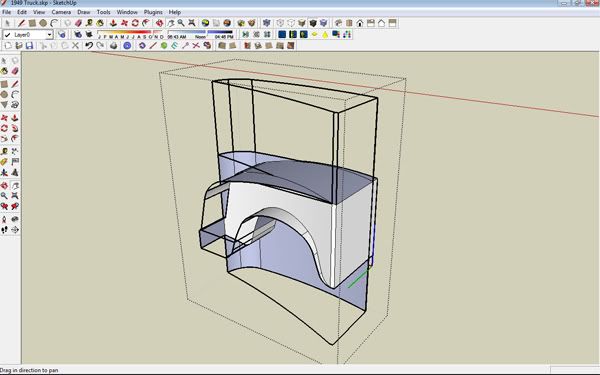Undo the last action
Image resolution: width=600 pixels, height=375 pixels.
[x=89, y=46]
